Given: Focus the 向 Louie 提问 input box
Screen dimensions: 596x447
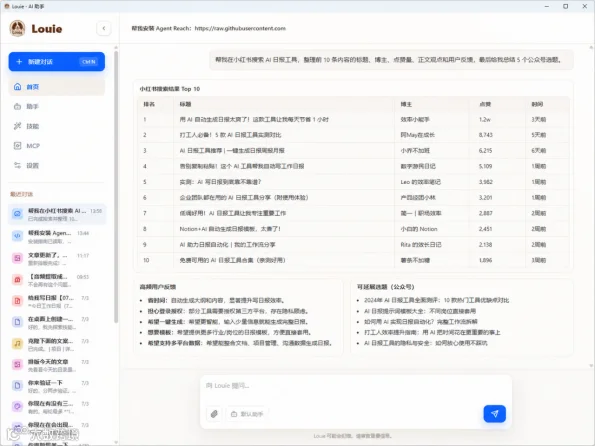Looking at the screenshot, I should click(356, 387).
